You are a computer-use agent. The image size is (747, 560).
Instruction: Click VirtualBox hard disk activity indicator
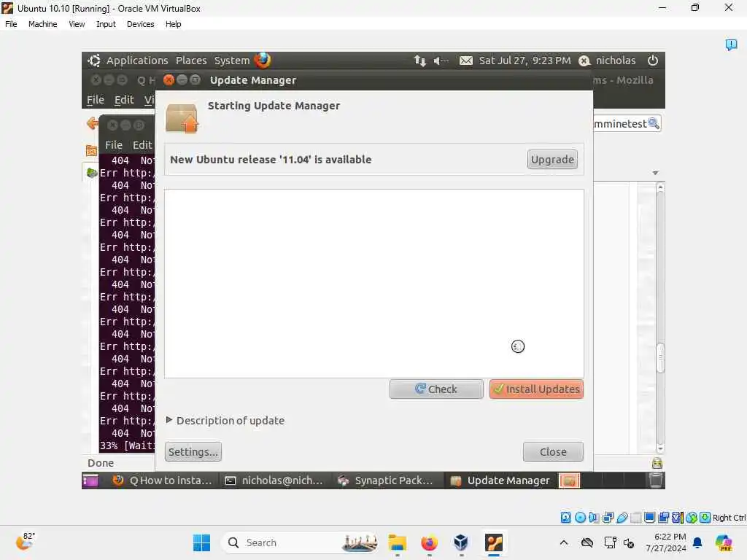click(x=565, y=518)
